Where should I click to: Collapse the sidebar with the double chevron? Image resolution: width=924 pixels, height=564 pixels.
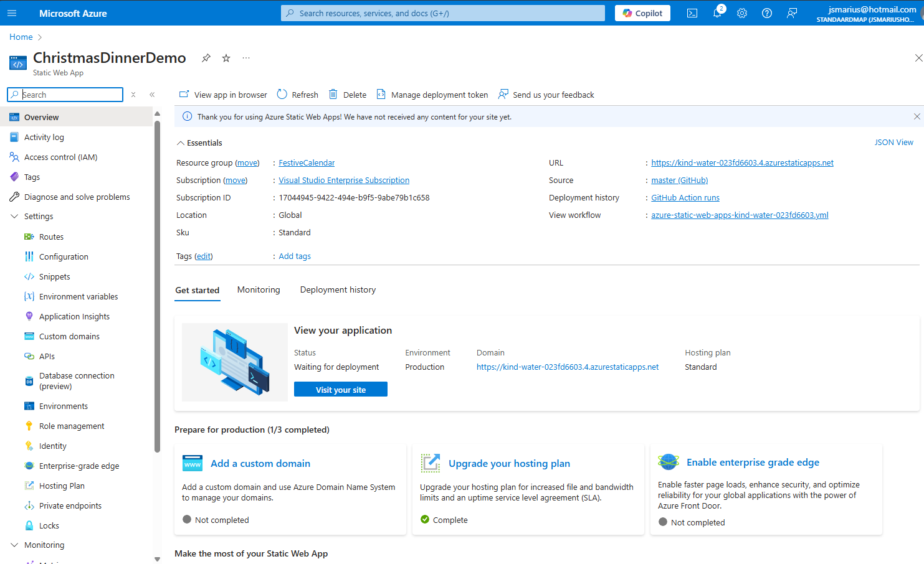[x=152, y=95]
